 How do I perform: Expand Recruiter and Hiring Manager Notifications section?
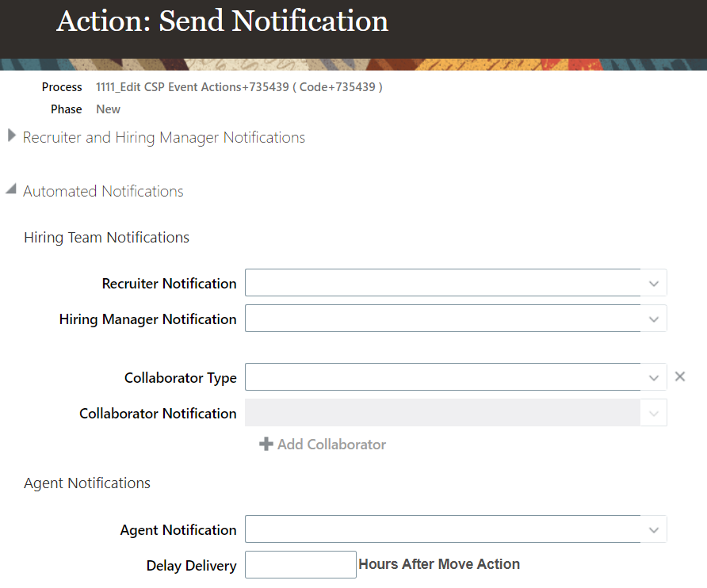[12, 136]
